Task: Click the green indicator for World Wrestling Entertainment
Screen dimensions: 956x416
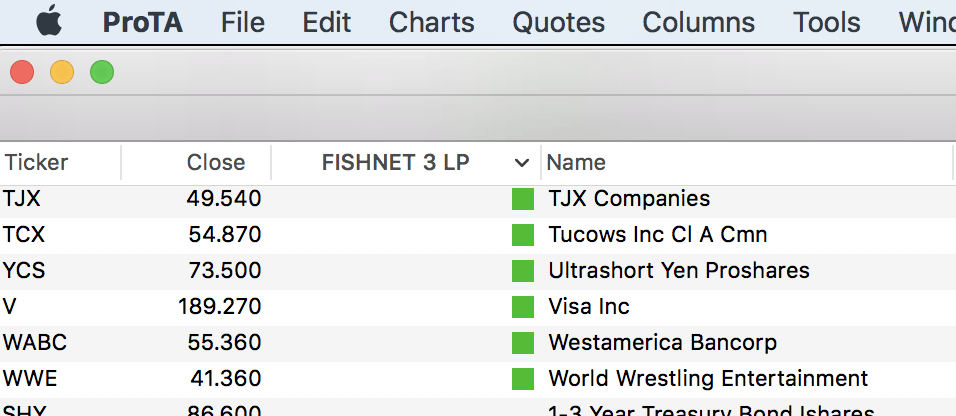Action: point(523,379)
